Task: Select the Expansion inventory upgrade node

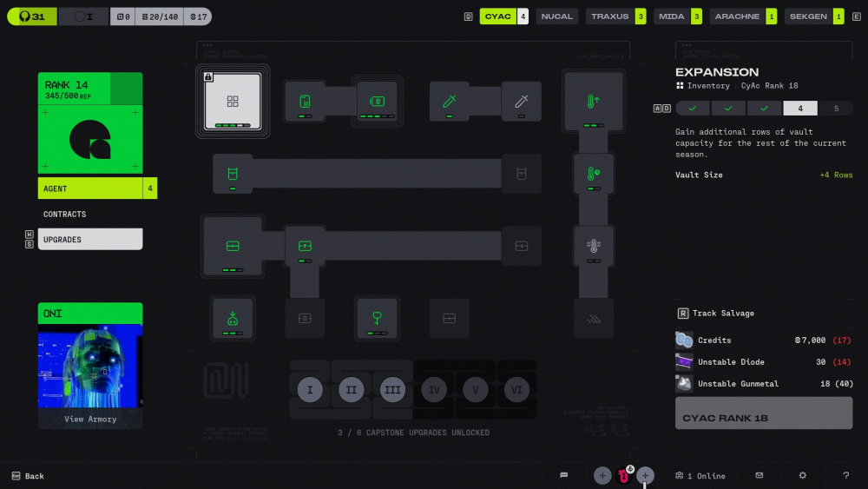Action: pyautogui.click(x=233, y=102)
